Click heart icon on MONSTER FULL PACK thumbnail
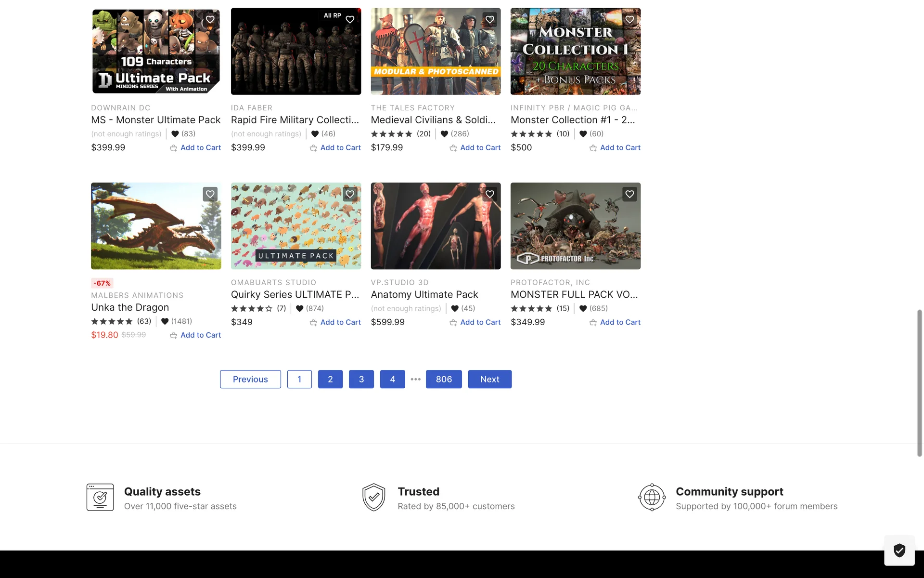This screenshot has width=924, height=578. (x=629, y=194)
